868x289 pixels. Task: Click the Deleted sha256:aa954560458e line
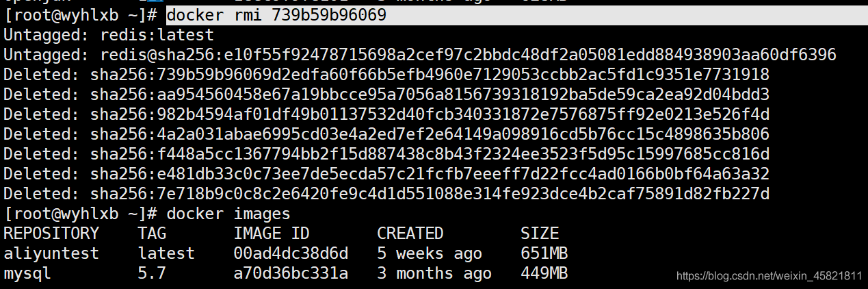[386, 95]
